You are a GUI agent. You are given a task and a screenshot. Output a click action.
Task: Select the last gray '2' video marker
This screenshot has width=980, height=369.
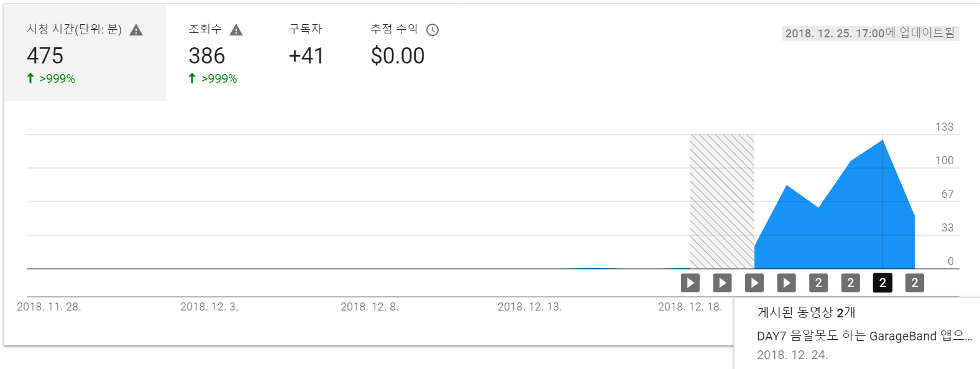point(915,283)
